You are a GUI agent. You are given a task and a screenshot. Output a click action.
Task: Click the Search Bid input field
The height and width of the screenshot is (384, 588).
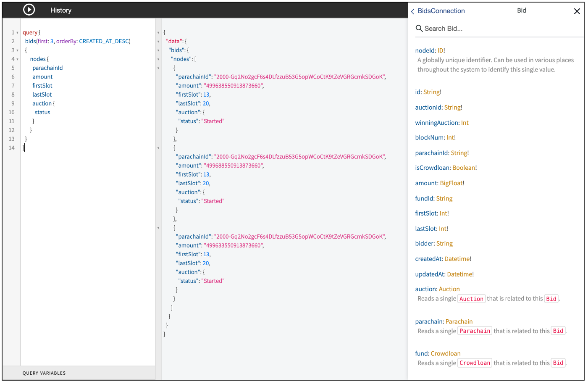(x=499, y=29)
